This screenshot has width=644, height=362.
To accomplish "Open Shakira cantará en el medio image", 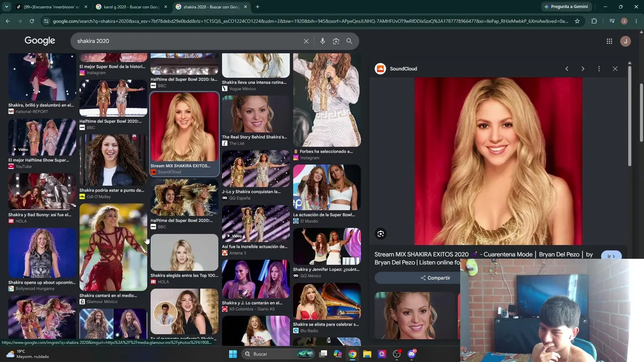I will (x=113, y=247).
